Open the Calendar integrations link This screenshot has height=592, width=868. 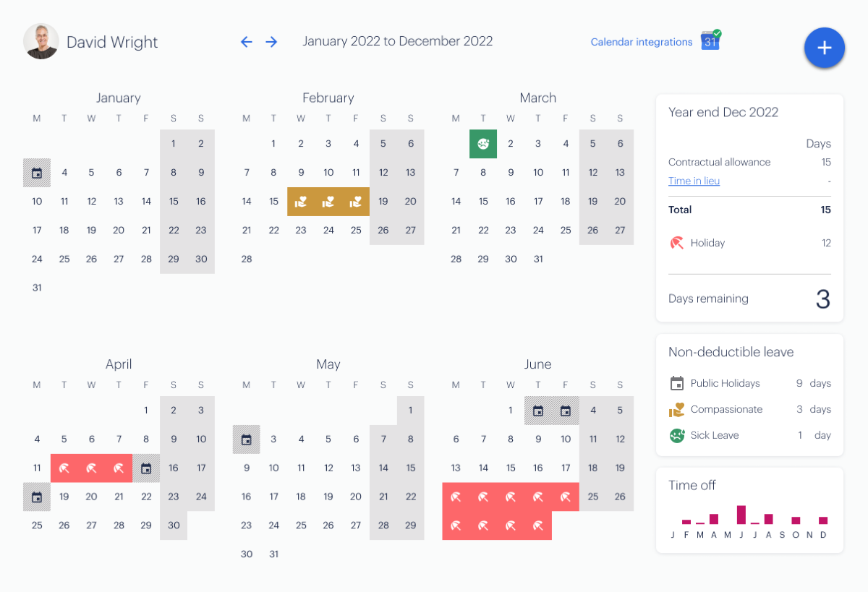642,42
